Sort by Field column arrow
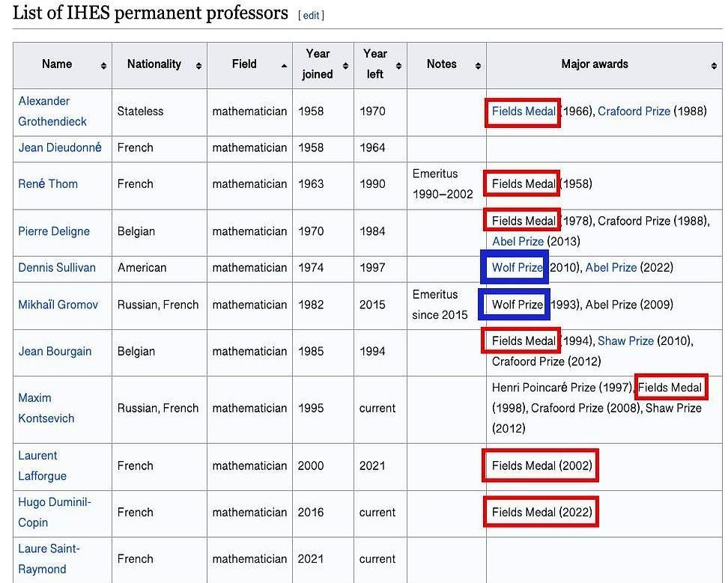The width and height of the screenshot is (728, 583). (284, 66)
